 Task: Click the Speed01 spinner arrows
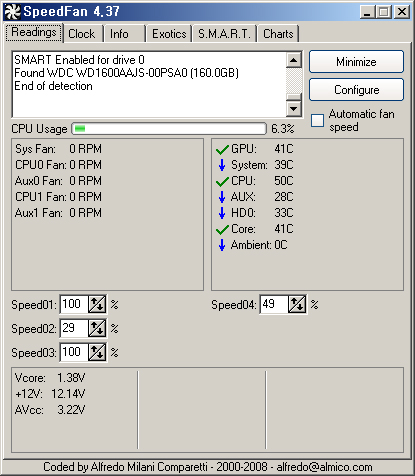pos(97,304)
